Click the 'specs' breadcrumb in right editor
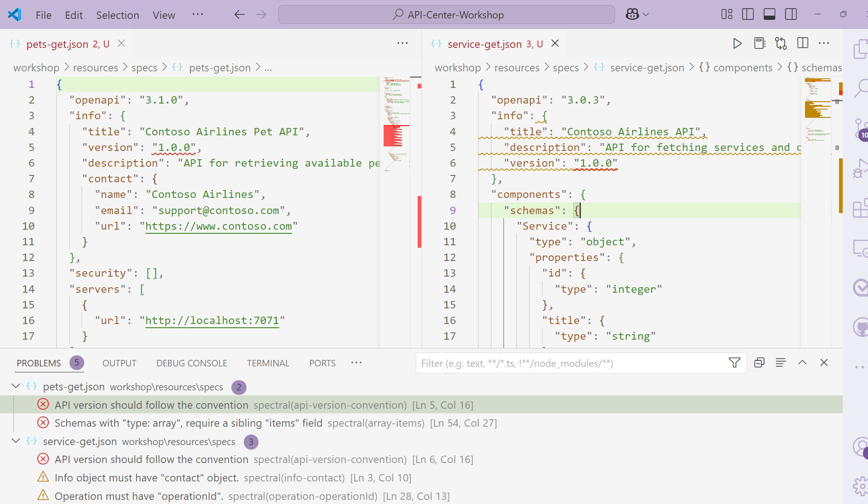 click(566, 68)
